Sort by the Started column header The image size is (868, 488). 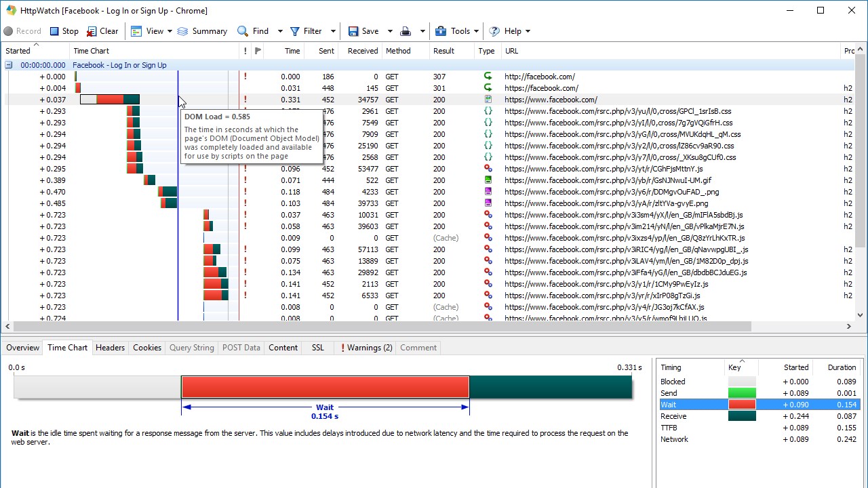tap(35, 51)
